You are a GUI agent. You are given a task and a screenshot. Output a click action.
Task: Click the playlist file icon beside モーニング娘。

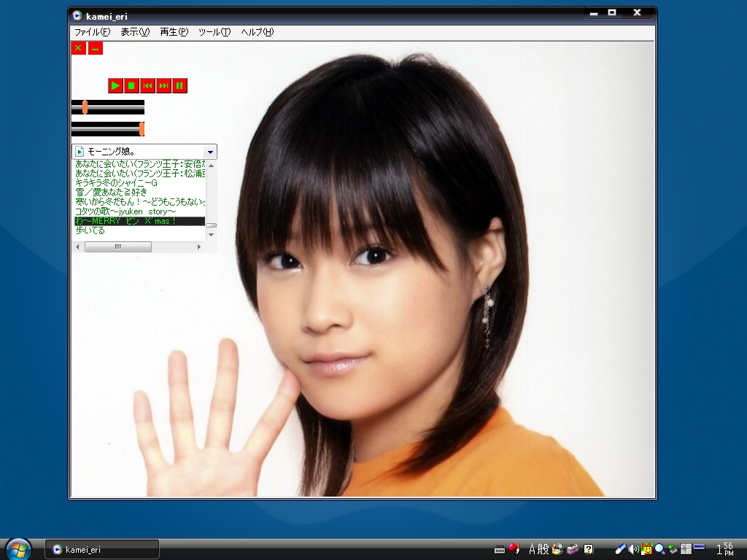click(x=80, y=152)
